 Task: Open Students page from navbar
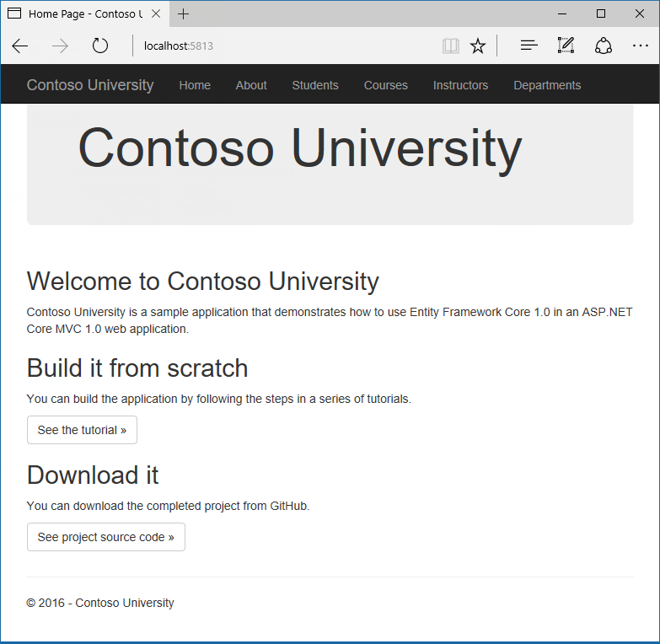pyautogui.click(x=315, y=85)
